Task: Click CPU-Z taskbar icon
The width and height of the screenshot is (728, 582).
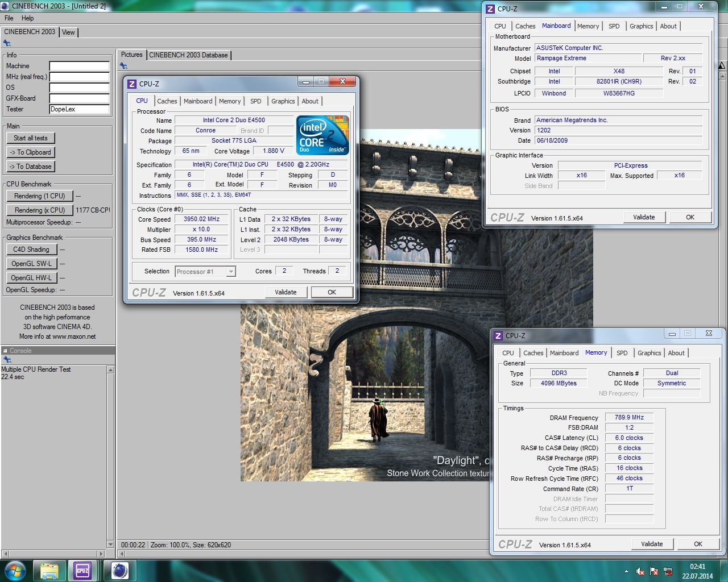Action: (x=82, y=571)
